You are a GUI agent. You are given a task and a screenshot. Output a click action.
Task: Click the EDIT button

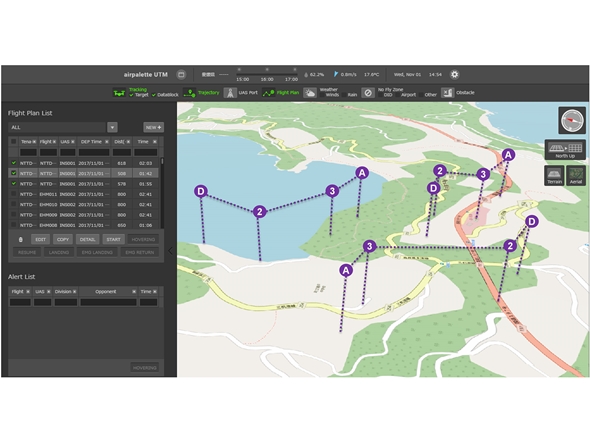coord(40,240)
